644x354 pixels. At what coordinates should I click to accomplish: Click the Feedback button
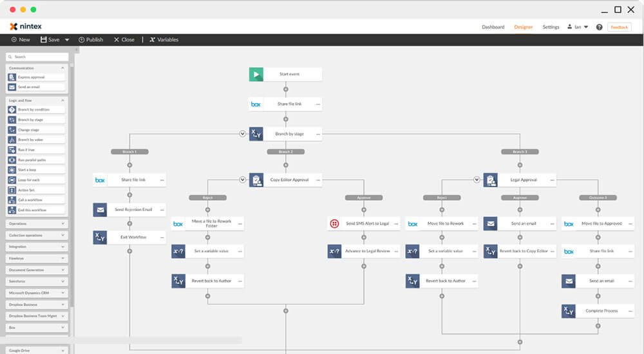[x=620, y=27]
